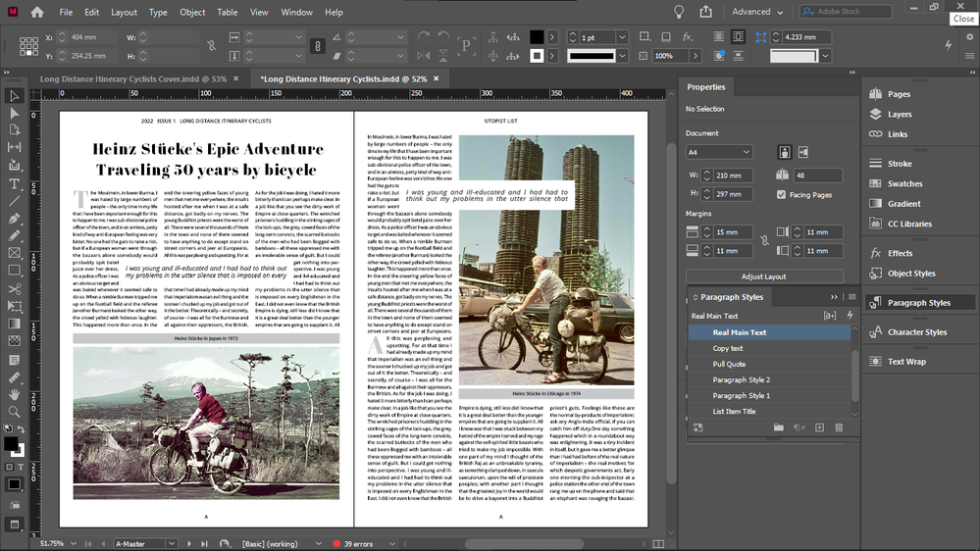Image resolution: width=980 pixels, height=551 pixels.
Task: Open the Layers panel
Action: (899, 115)
